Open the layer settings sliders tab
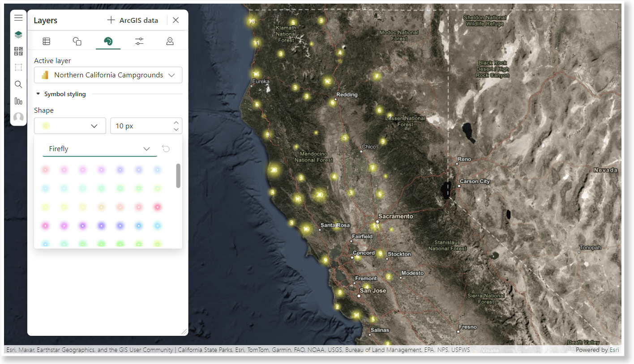The height and width of the screenshot is (364, 634). [x=139, y=42]
